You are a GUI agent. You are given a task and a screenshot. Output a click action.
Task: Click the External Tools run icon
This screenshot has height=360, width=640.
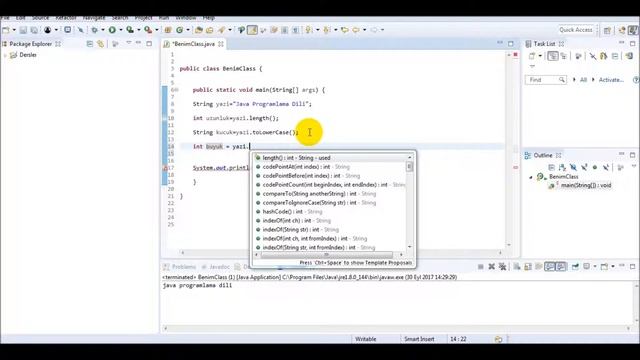pyautogui.click(x=148, y=30)
